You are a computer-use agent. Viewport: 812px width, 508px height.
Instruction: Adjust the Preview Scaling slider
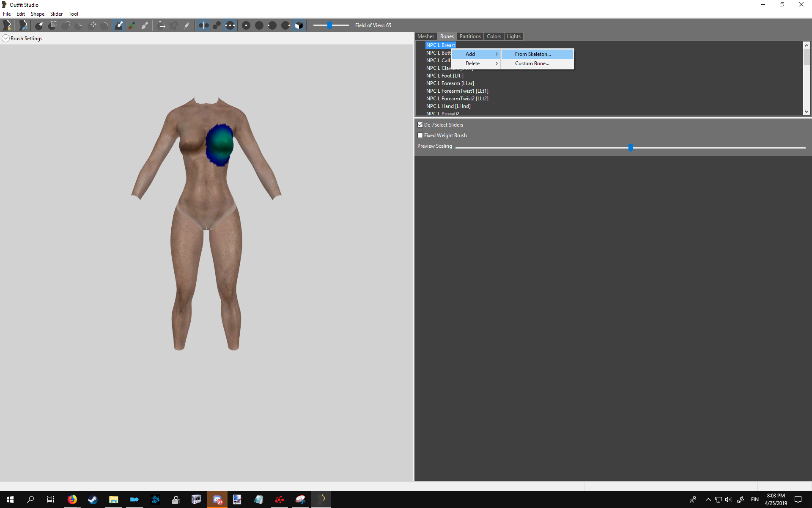pyautogui.click(x=631, y=147)
